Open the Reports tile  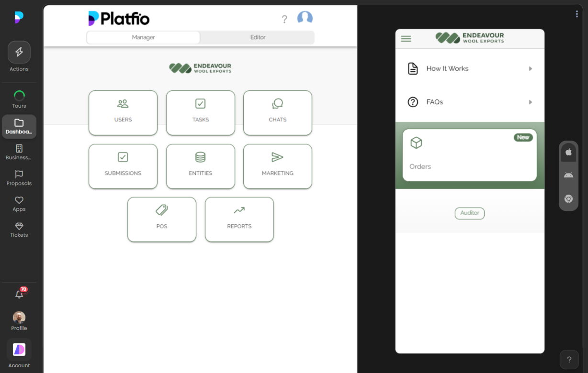click(239, 219)
